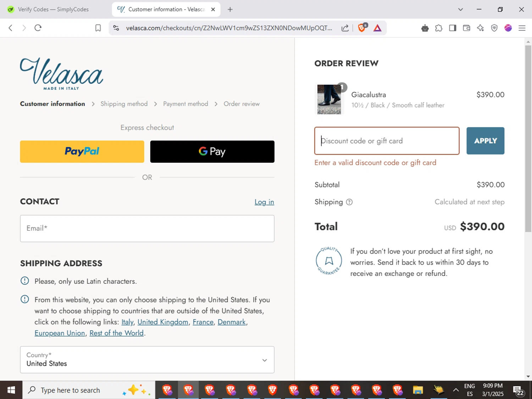This screenshot has height=399, width=532.
Task: Open the Brave Shields lion icon
Action: [x=362, y=28]
